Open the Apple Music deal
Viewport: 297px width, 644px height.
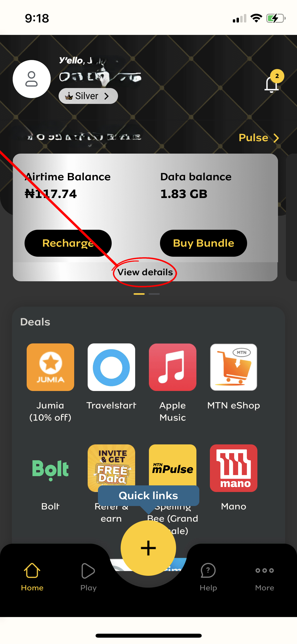click(x=173, y=367)
